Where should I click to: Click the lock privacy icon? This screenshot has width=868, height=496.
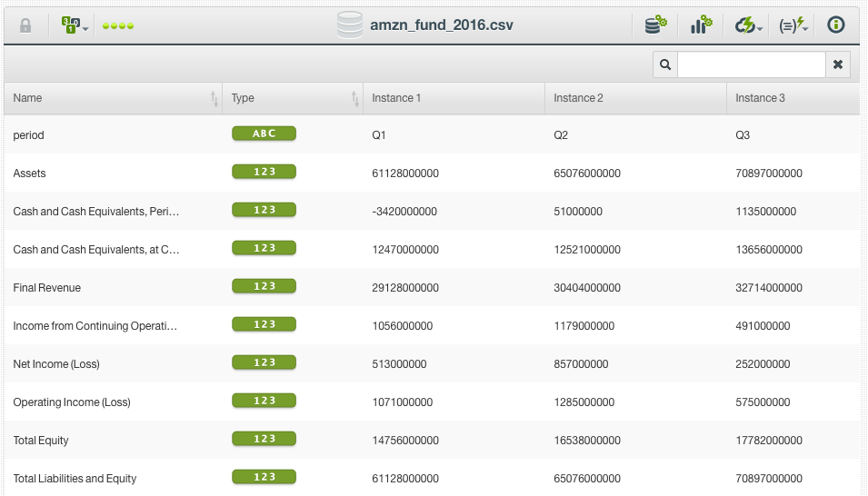(x=25, y=25)
